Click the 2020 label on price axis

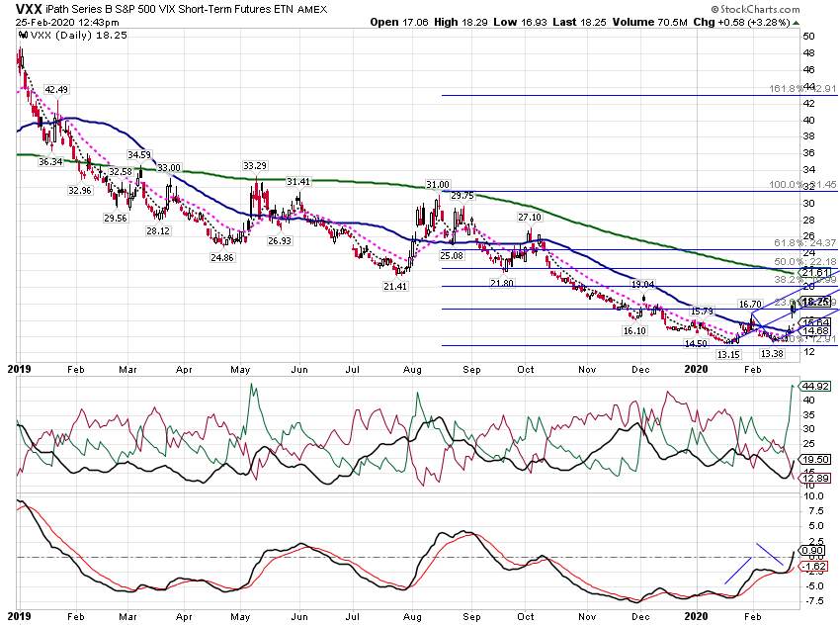pyautogui.click(x=696, y=369)
